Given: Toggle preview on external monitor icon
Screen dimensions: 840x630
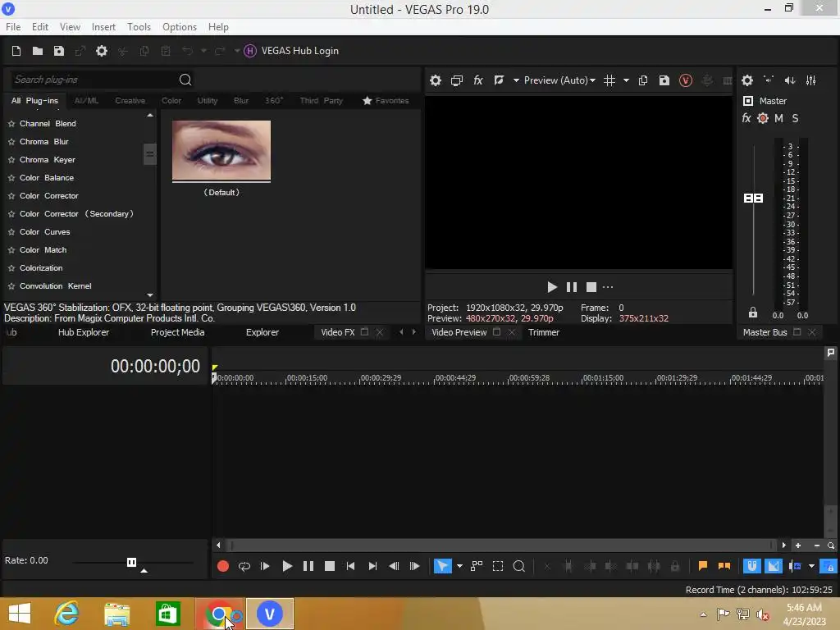Looking at the screenshot, I should pyautogui.click(x=456, y=80).
